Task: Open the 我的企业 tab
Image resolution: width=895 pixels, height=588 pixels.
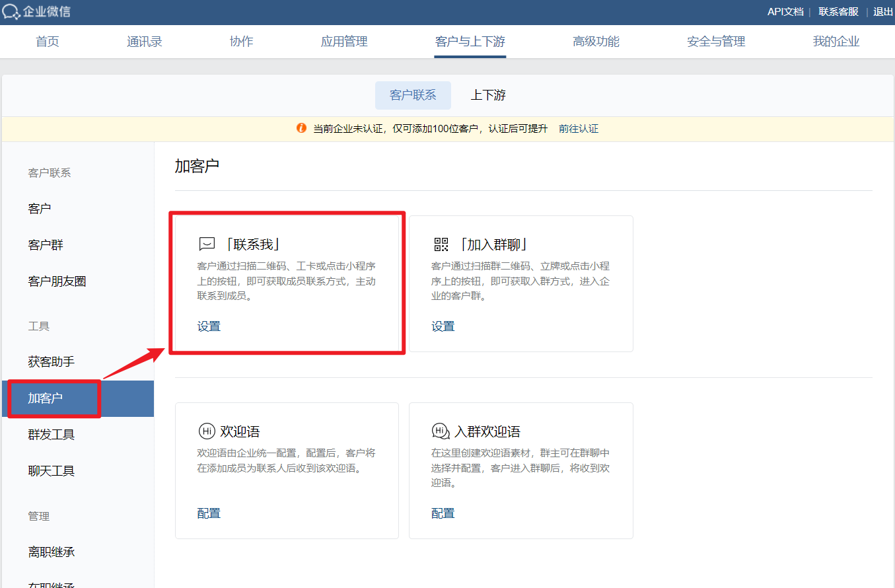Action: tap(836, 42)
